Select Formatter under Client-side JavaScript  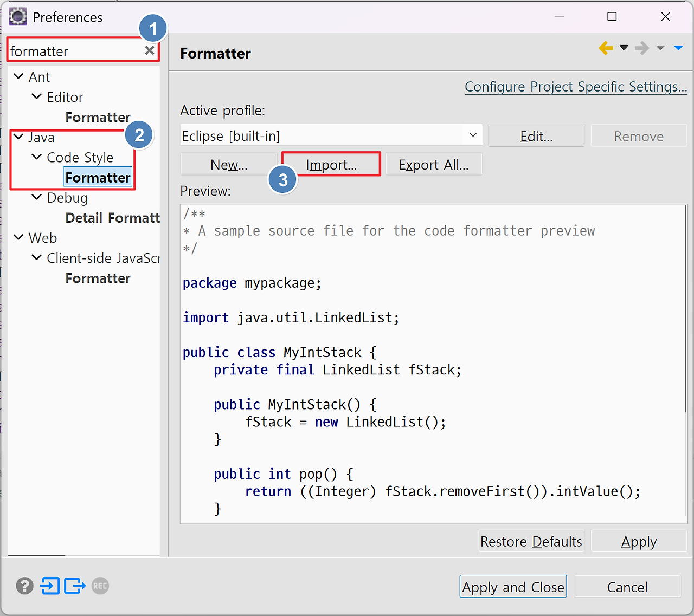(98, 278)
